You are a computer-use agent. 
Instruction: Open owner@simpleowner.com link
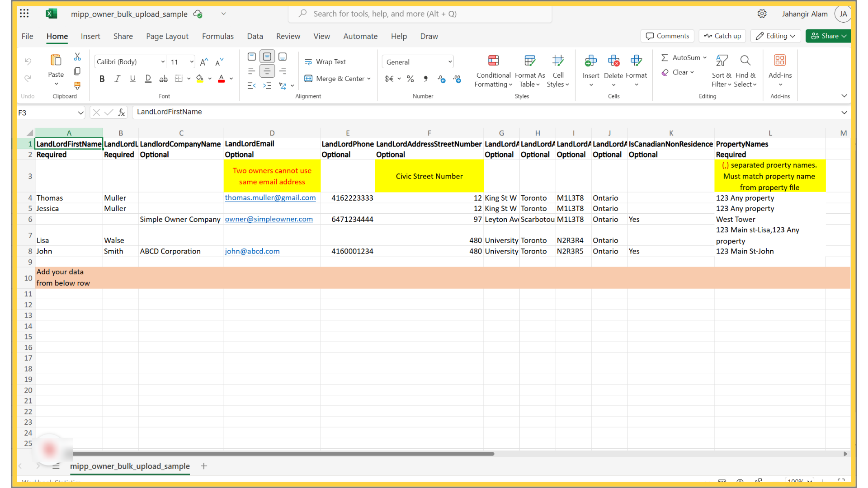pos(269,219)
